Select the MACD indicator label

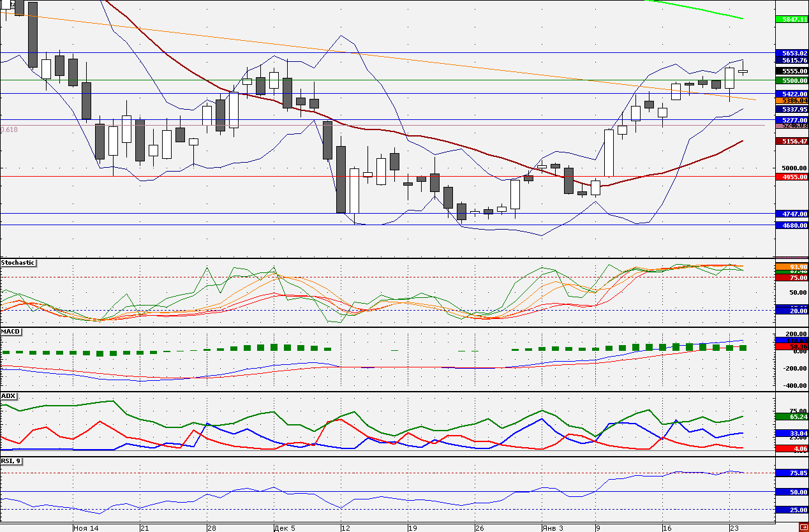(10, 332)
